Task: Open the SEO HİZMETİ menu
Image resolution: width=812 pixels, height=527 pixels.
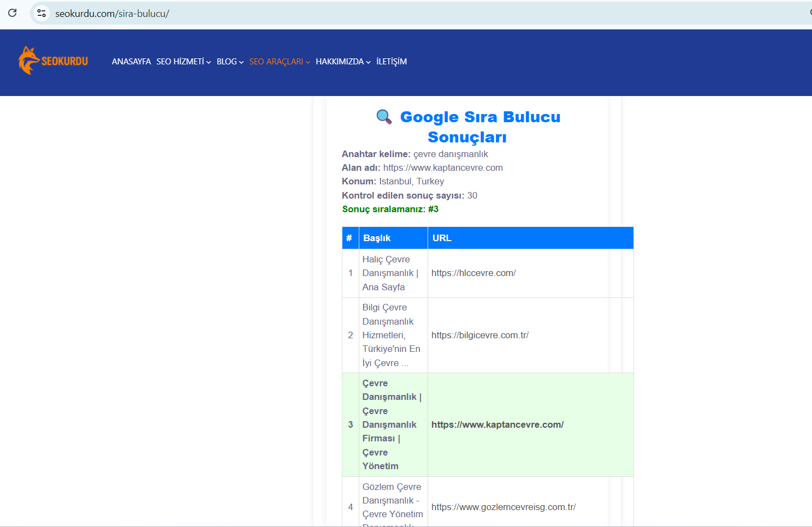Action: pos(183,62)
